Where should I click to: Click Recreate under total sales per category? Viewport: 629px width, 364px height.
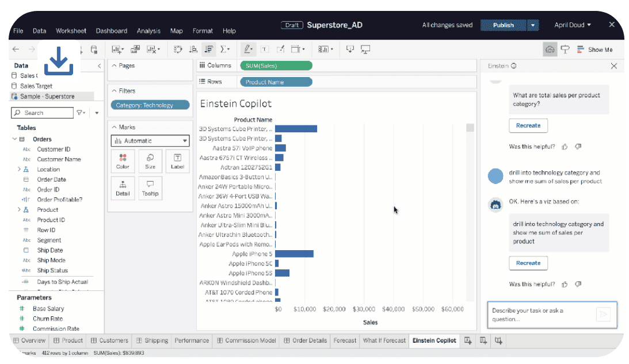pyautogui.click(x=528, y=125)
